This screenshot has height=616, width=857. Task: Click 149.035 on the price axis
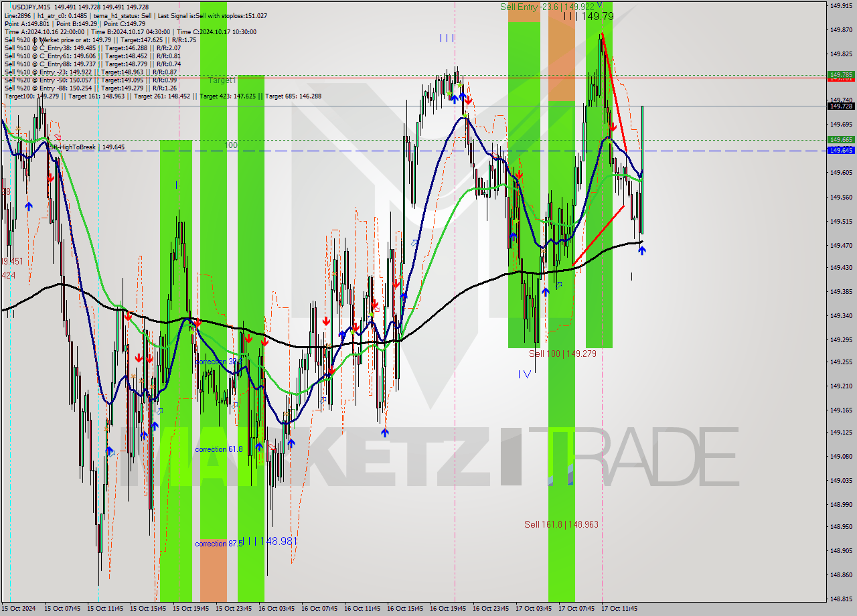pyautogui.click(x=841, y=480)
